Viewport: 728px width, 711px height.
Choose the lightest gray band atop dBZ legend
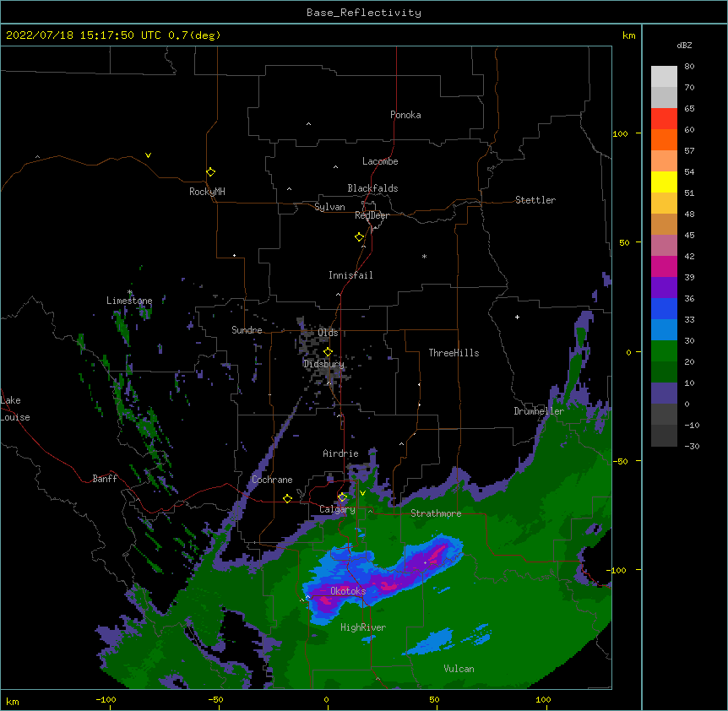(664, 77)
